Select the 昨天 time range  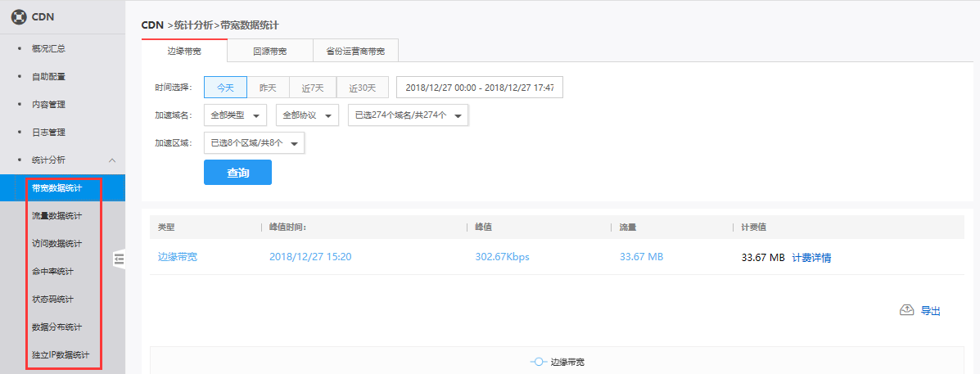coord(268,88)
